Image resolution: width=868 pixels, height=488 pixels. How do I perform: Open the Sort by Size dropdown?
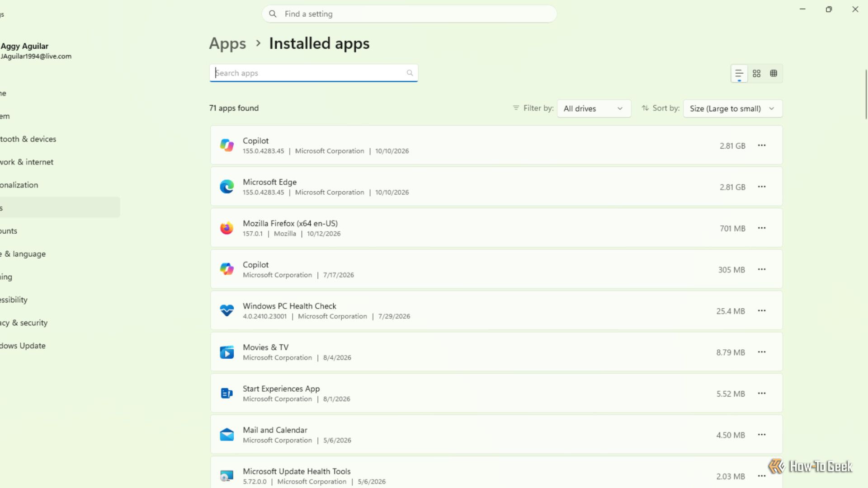[x=732, y=108]
